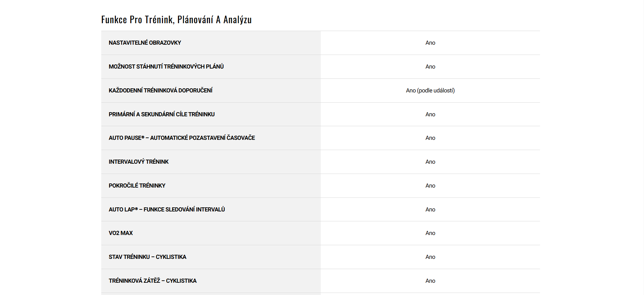Click the "Tréninková zátěž – cyklistika" label
644x295 pixels.
(x=152, y=281)
